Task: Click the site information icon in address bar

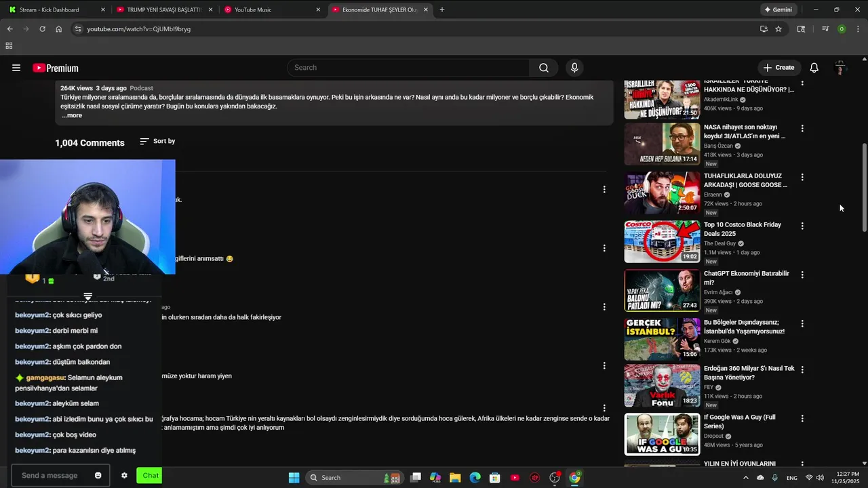Action: (x=78, y=29)
